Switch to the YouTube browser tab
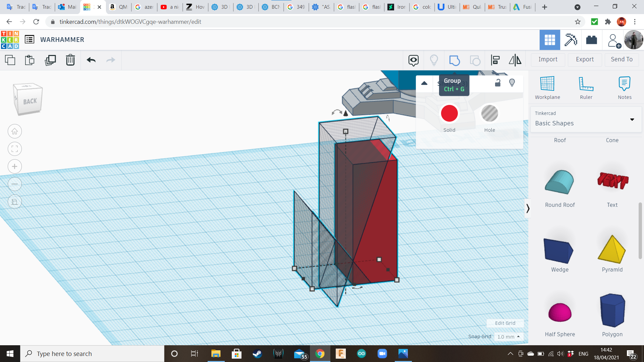 (x=170, y=7)
